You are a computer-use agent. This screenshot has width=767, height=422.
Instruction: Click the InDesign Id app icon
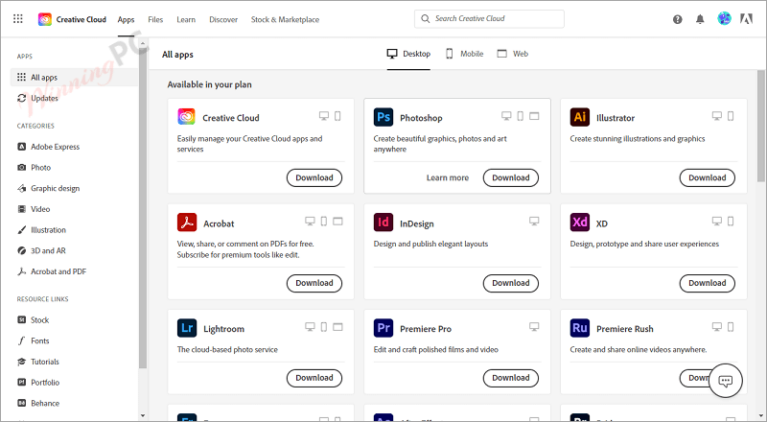pos(383,222)
